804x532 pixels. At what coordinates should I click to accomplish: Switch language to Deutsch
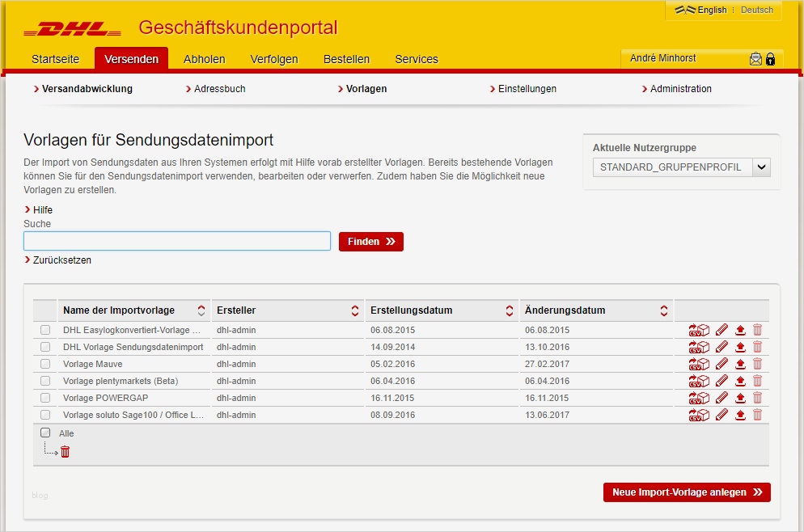tap(757, 10)
